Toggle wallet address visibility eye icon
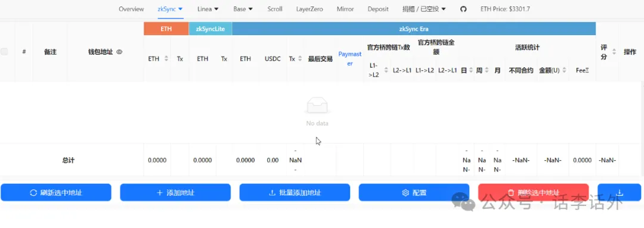Screen dimensions: 644x228 tap(119, 52)
